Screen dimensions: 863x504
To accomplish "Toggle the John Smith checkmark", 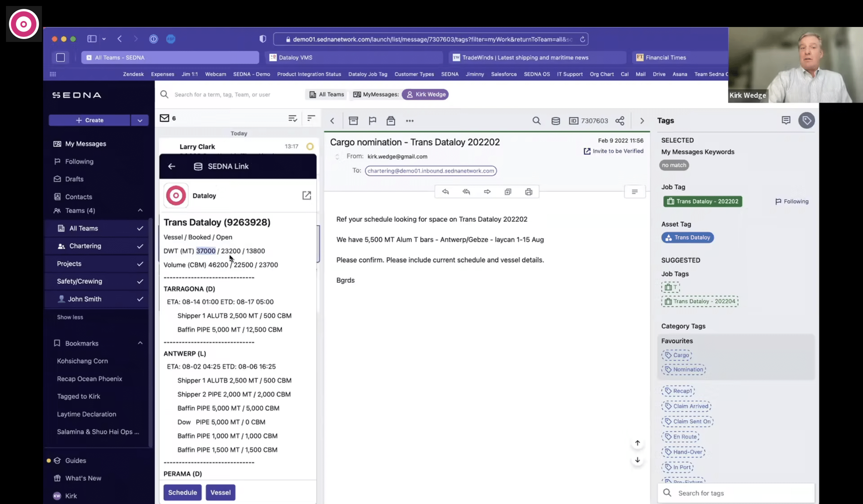I will (140, 299).
